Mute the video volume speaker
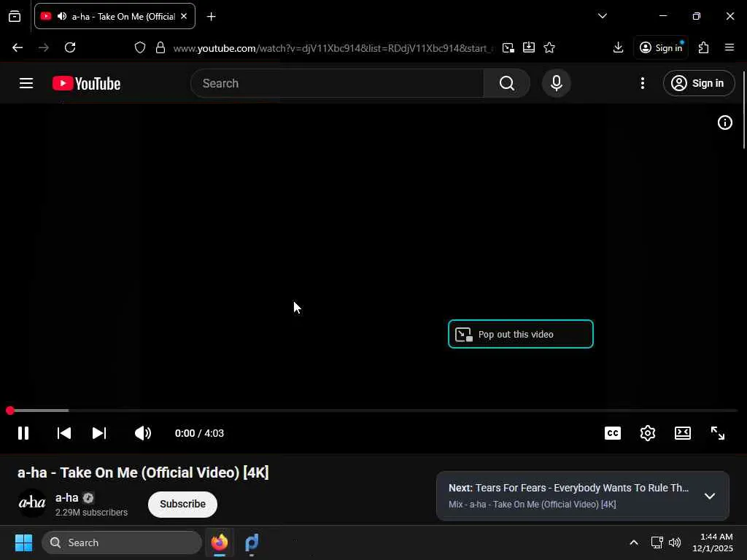 pos(142,433)
